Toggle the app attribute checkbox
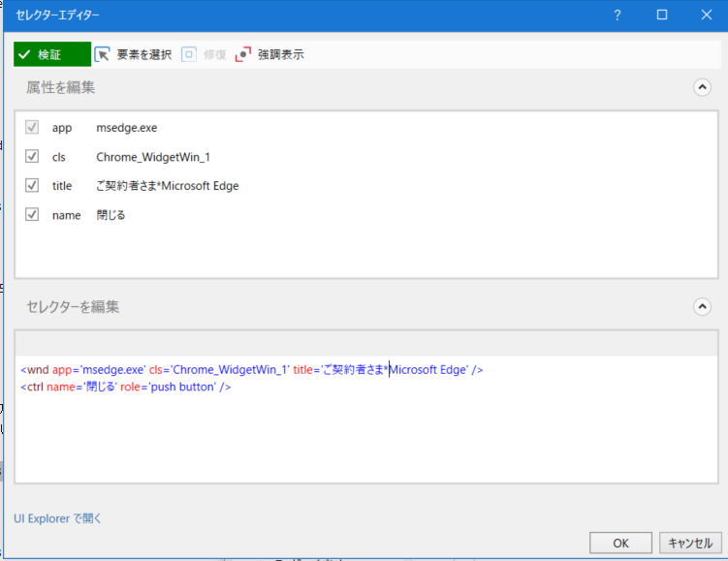This screenshot has height=561, width=728. click(32, 127)
